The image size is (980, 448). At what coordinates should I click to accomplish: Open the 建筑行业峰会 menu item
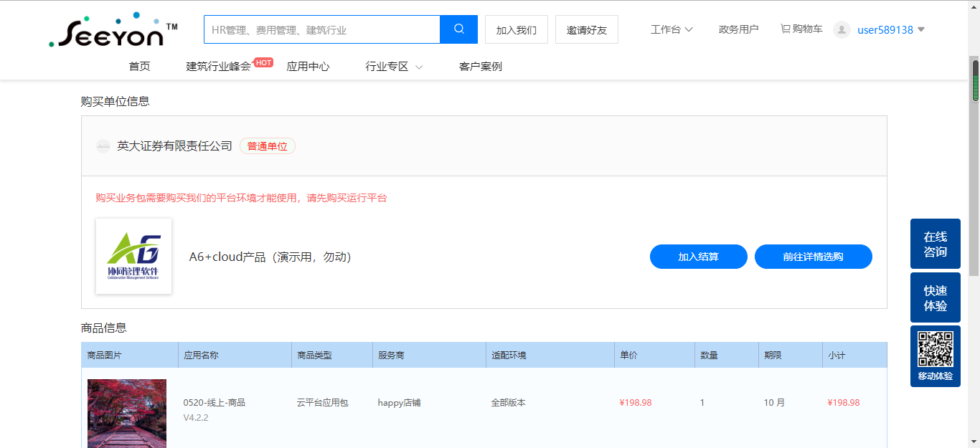point(219,67)
